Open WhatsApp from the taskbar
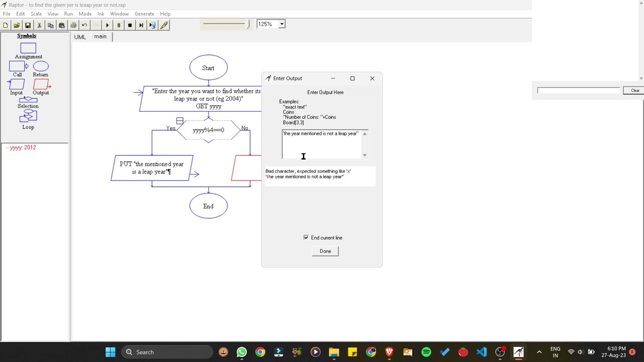This screenshot has height=362, width=644. tap(242, 352)
